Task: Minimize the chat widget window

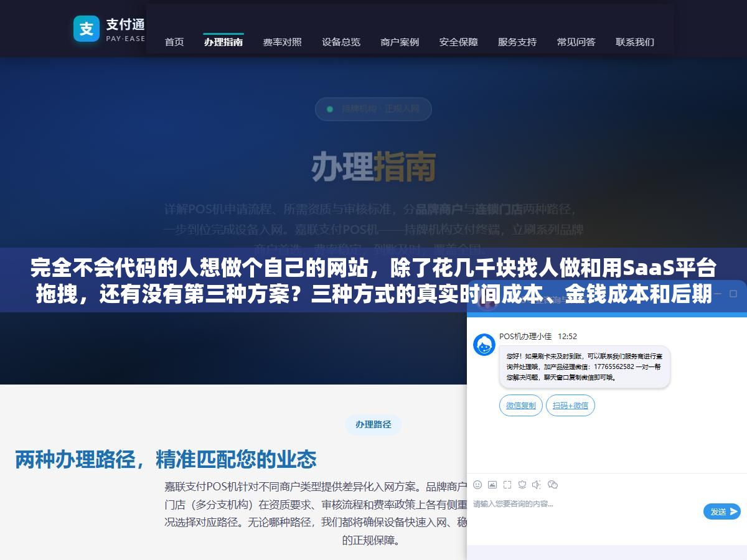Action: tap(717, 294)
